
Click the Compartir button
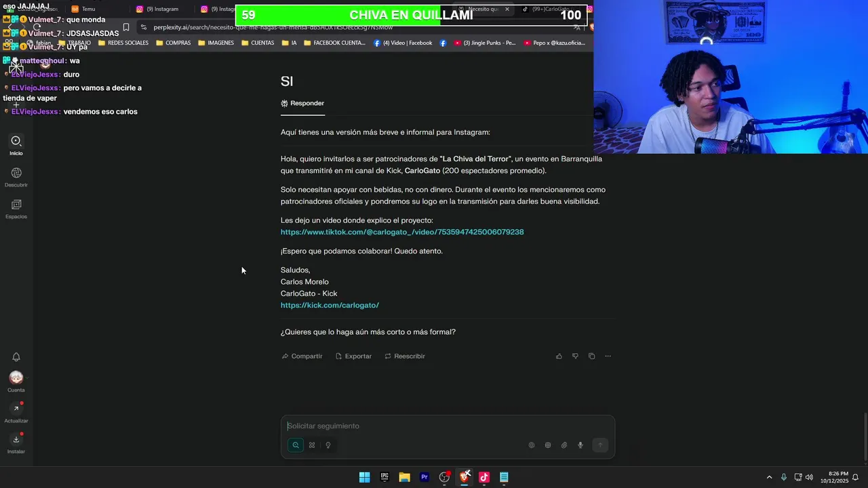(x=302, y=357)
